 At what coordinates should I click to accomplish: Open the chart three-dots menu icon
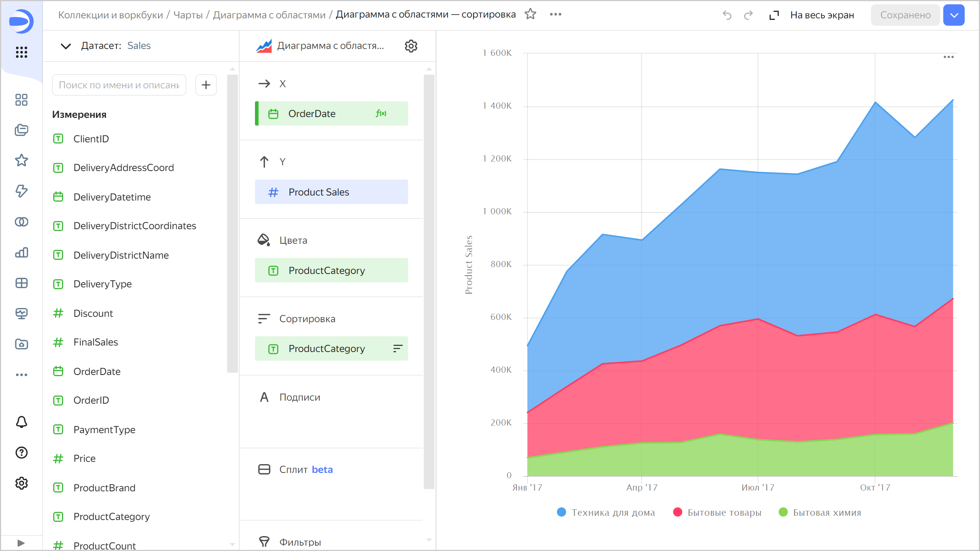(x=948, y=57)
